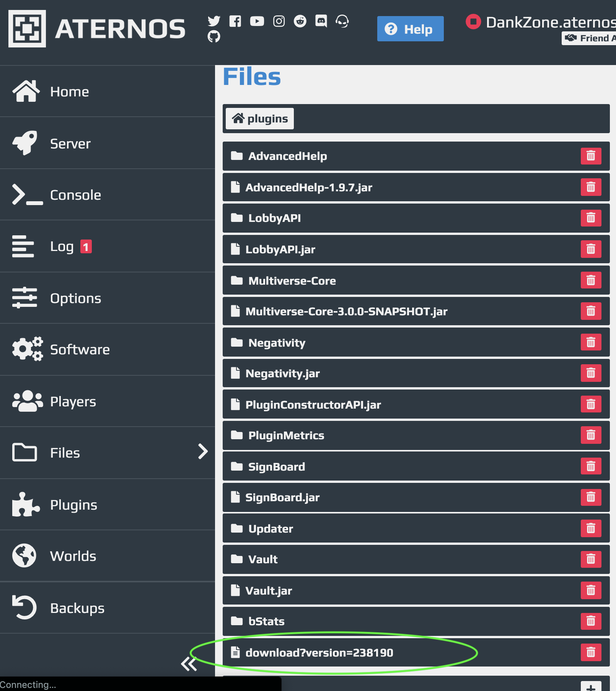Delete the Multiverse-Core folder
616x691 pixels.
tap(591, 280)
